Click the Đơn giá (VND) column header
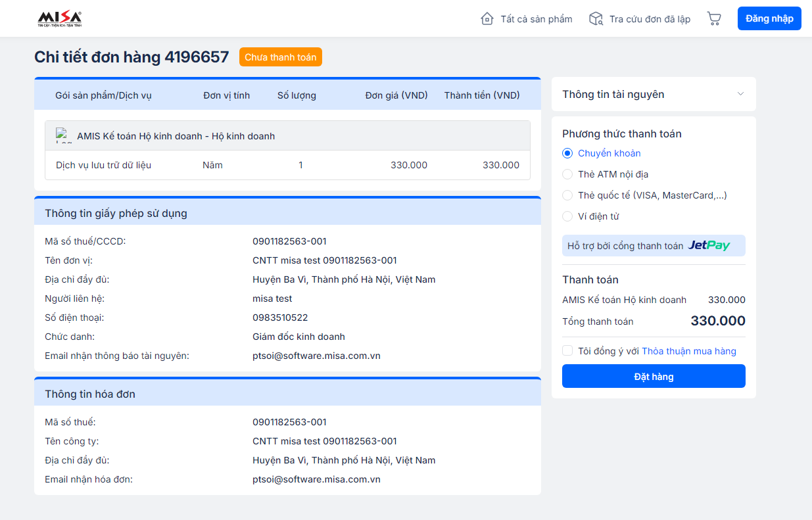The image size is (812, 520). click(396, 95)
